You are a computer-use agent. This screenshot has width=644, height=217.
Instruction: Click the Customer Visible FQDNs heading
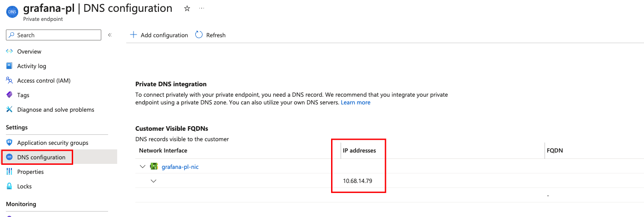[x=172, y=128]
